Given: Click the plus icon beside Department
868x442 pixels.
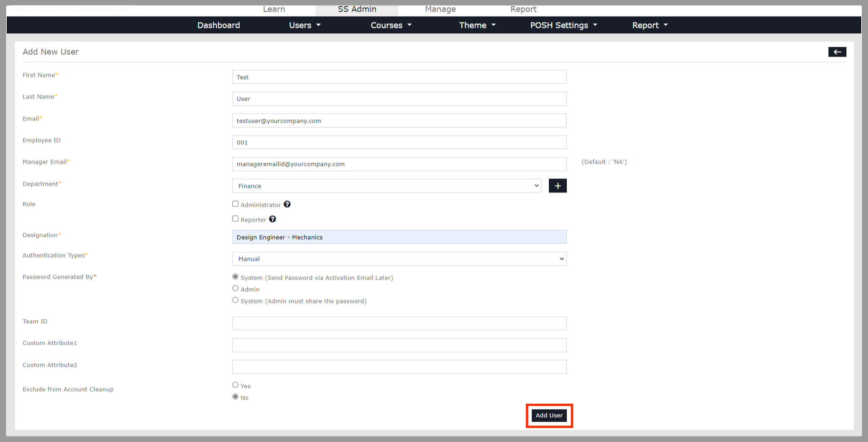Looking at the screenshot, I should pyautogui.click(x=557, y=186).
